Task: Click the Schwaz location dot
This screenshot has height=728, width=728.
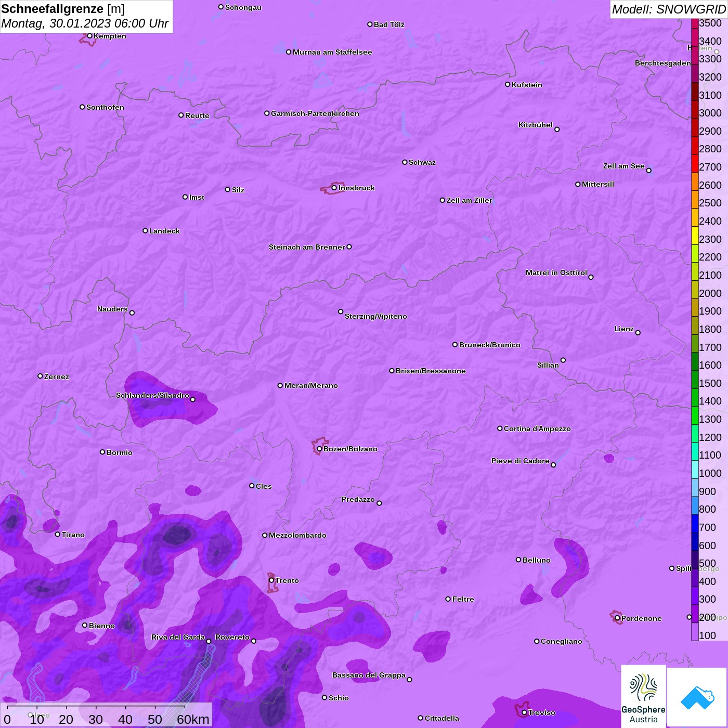Action: pyautogui.click(x=405, y=162)
